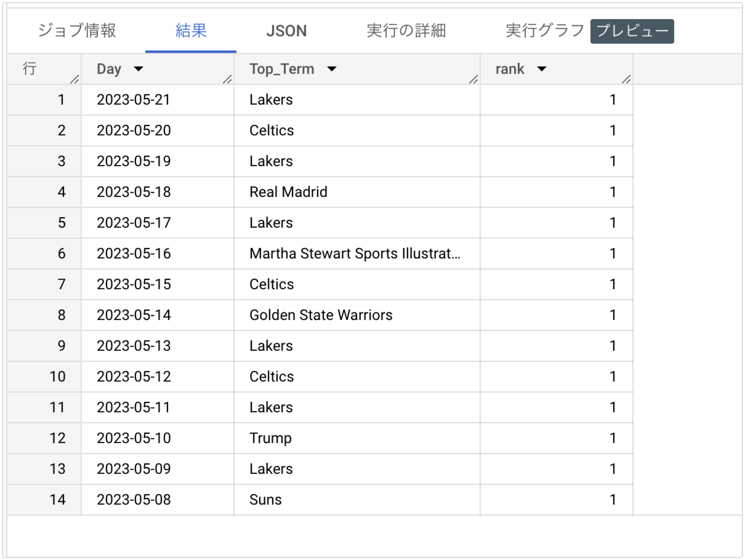Screen dimensions: 745x560
Task: Click the Lakers cell for 2023-05-21
Action: pyautogui.click(x=357, y=100)
